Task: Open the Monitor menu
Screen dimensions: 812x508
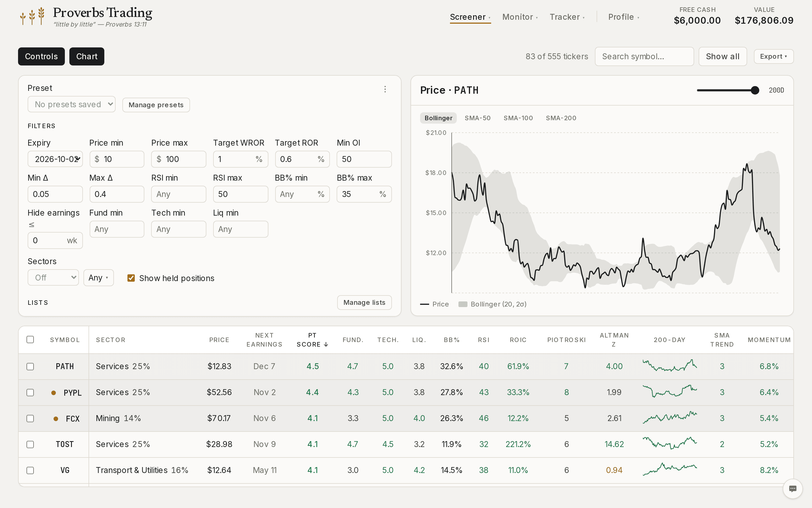Action: (x=520, y=17)
